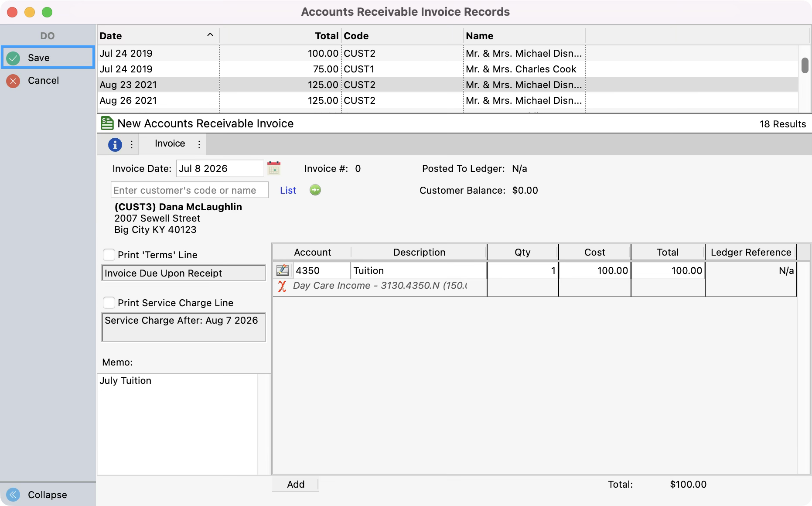Click the Memo text area with July Tuition
This screenshot has width=812, height=506.
177,424
